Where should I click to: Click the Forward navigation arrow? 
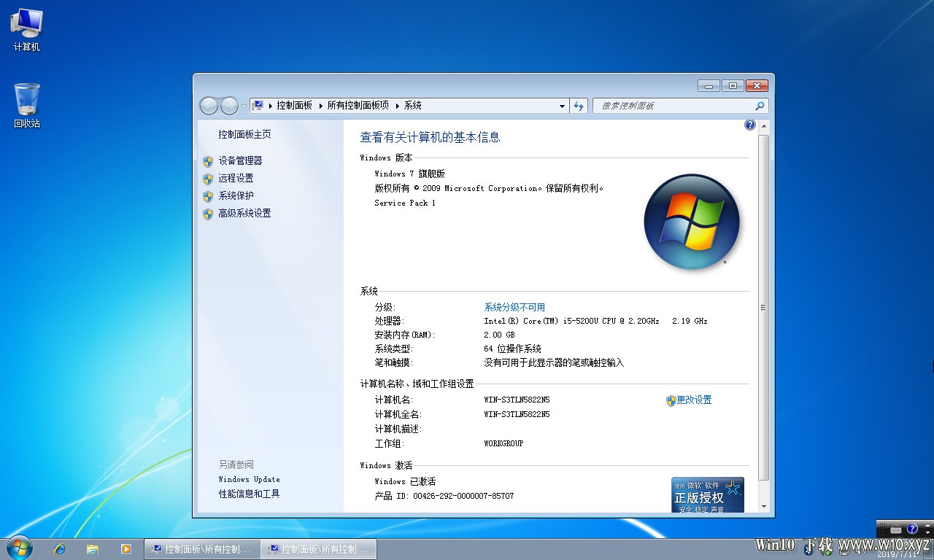[229, 106]
